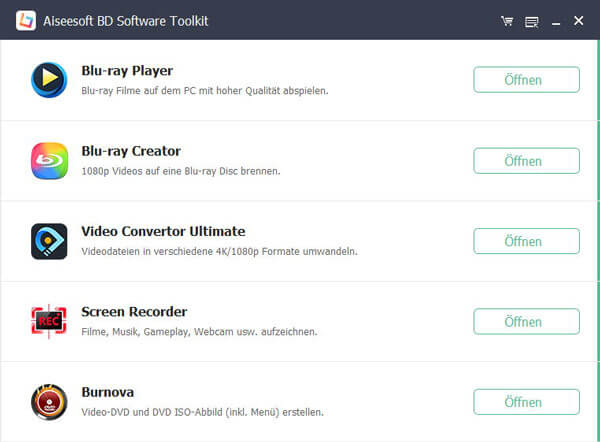Image resolution: width=600 pixels, height=442 pixels.
Task: Start Screen Recorder using Öffnen button
Action: (527, 321)
